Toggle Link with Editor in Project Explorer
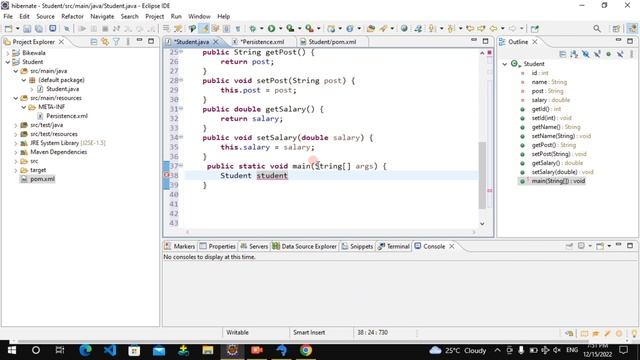Viewport: 640px width, 360px height. 105,42
